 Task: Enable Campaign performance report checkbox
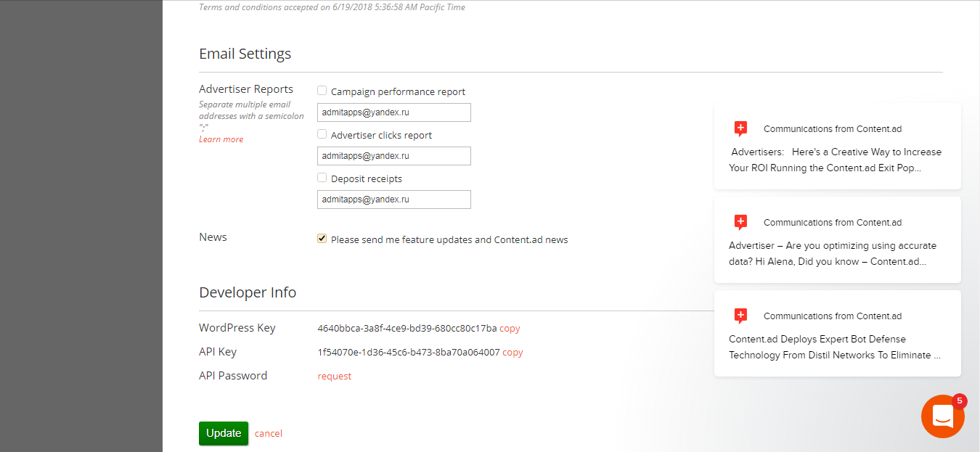tap(322, 91)
